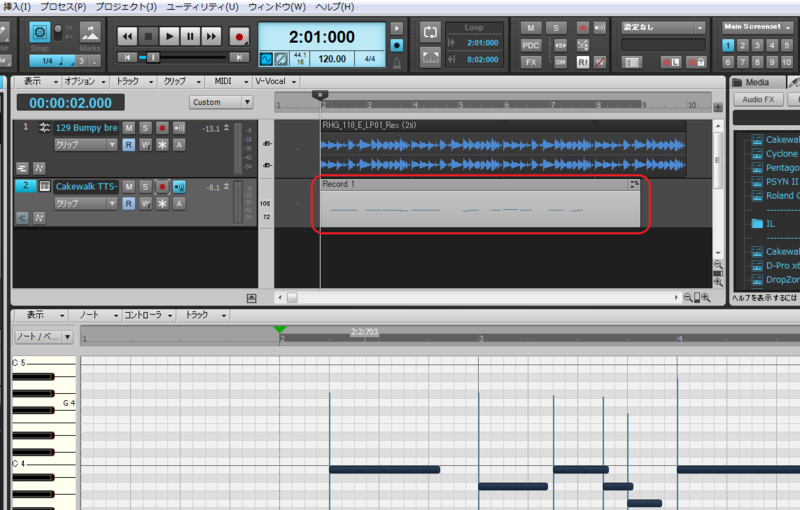
Task: Open the MIDI menu in track view
Action: pyautogui.click(x=231, y=81)
